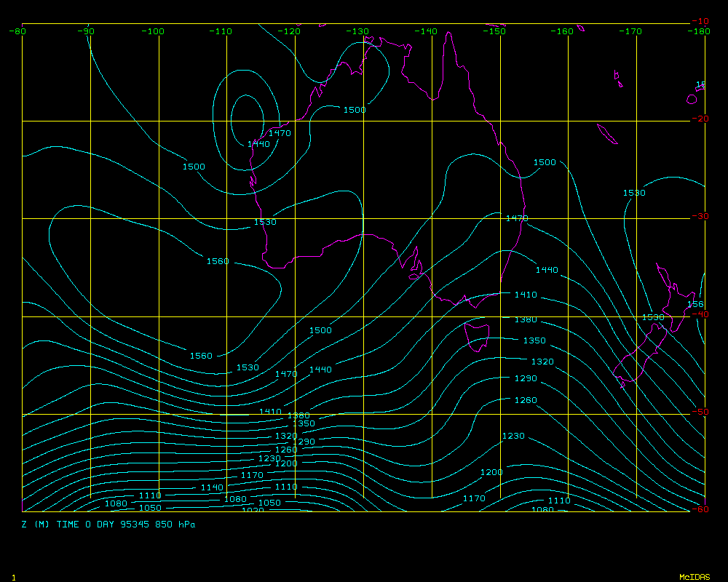
Task: Select the 1410 label north of Tasmania
Action: [x=526, y=295]
